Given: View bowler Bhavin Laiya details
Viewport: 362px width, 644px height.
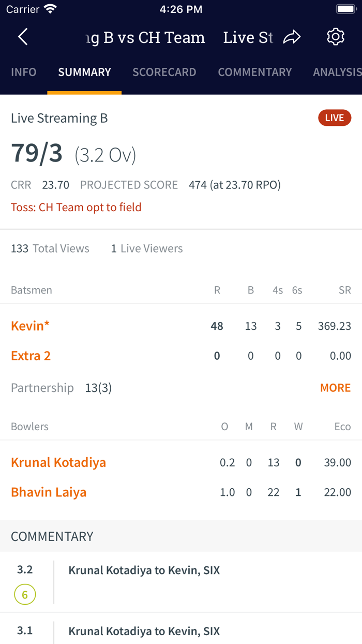Looking at the screenshot, I should coord(49,492).
